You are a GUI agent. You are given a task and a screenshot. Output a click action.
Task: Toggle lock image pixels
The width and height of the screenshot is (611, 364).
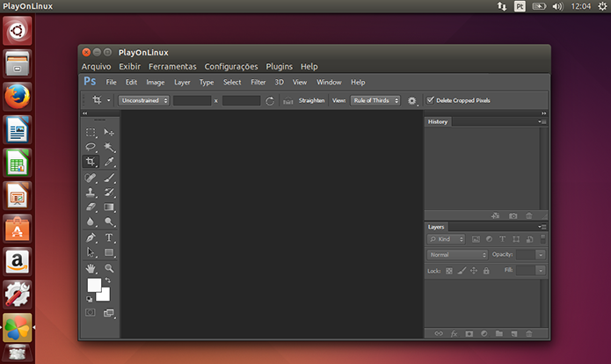[x=462, y=271]
